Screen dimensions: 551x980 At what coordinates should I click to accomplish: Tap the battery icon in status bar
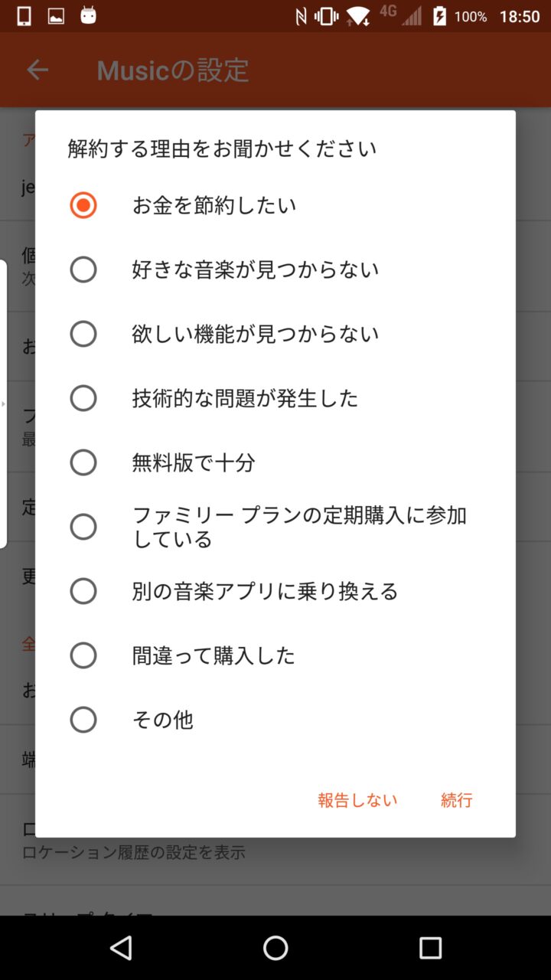439,16
